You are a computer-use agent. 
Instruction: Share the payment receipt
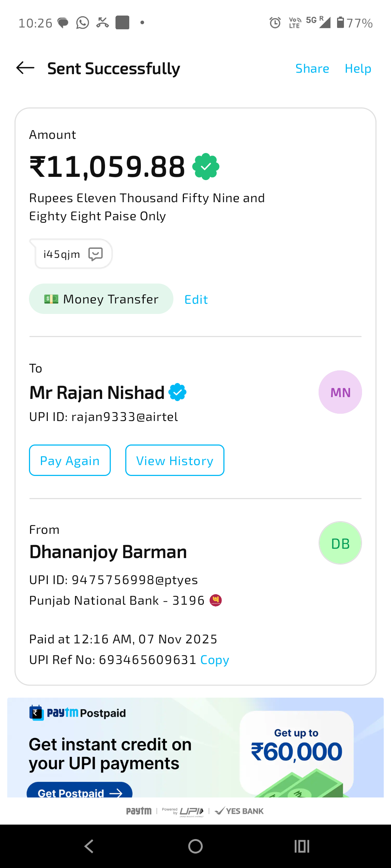(x=312, y=69)
